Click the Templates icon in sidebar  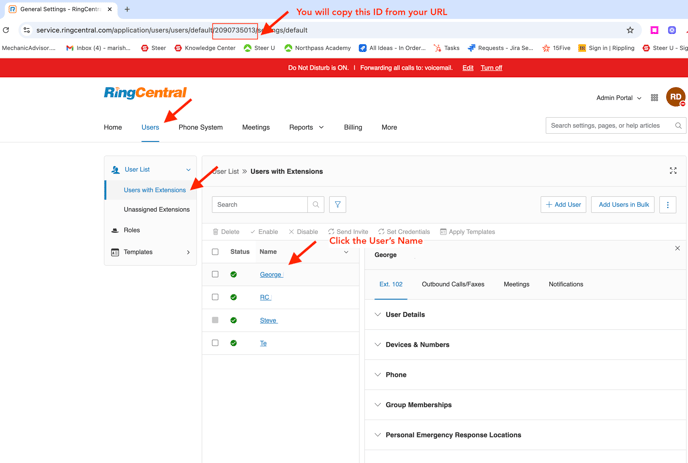click(x=115, y=252)
